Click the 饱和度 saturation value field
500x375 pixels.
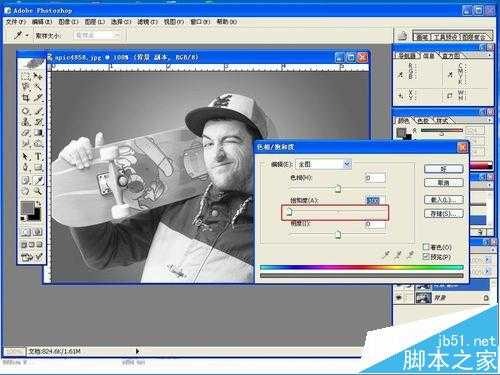375,200
